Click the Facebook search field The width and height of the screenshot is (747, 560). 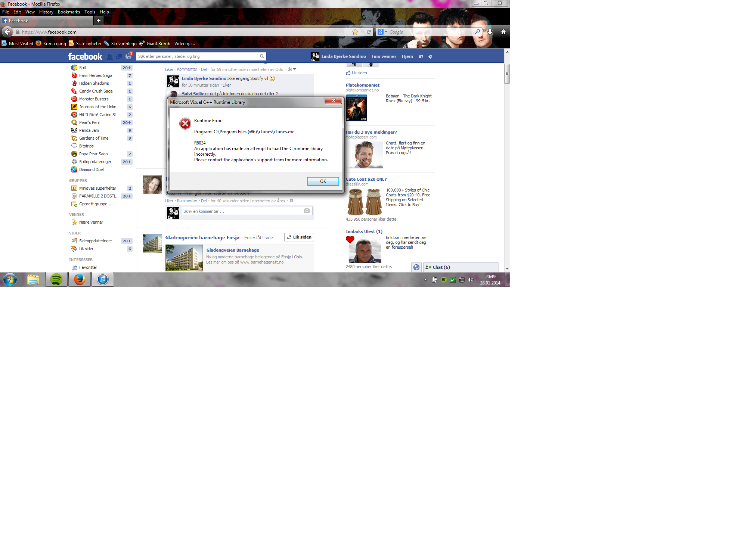pos(197,56)
